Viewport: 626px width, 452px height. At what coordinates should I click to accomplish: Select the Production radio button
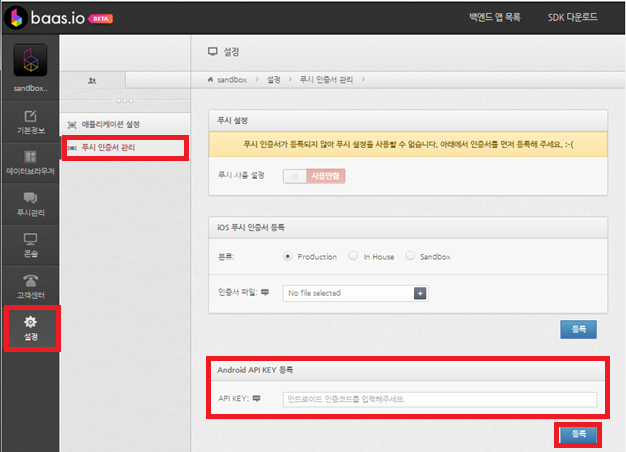click(287, 256)
